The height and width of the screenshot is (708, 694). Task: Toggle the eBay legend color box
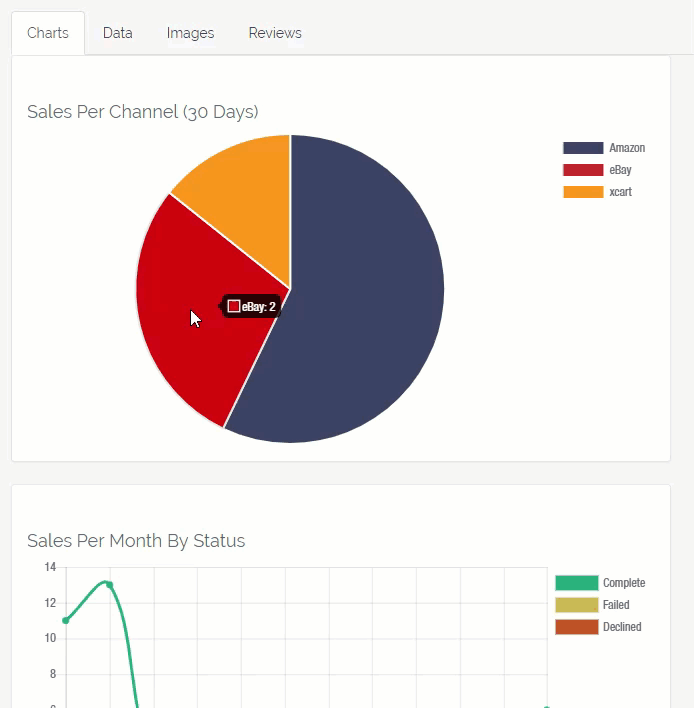583,170
